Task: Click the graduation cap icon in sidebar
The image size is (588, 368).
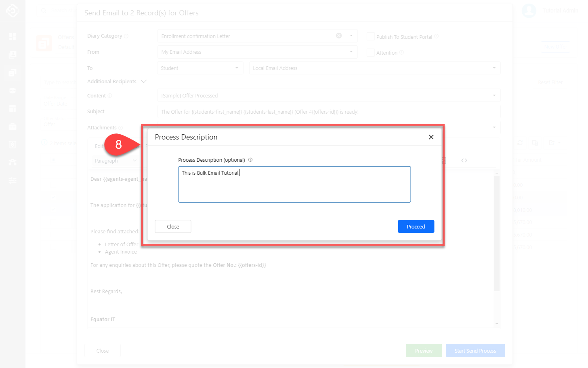Action: pyautogui.click(x=13, y=91)
